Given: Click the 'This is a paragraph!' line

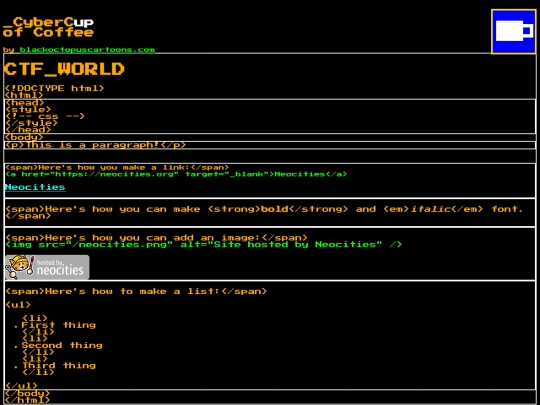Looking at the screenshot, I should tap(95, 145).
